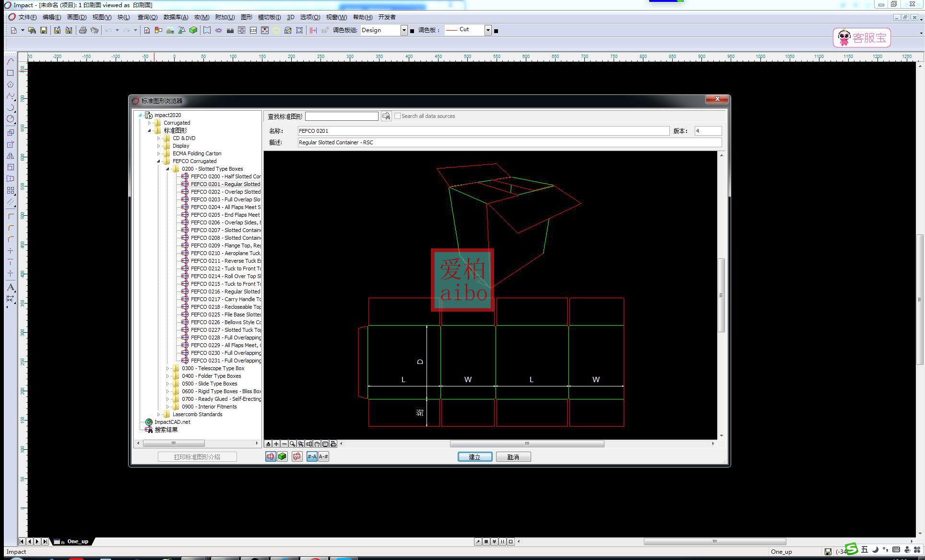The height and width of the screenshot is (560, 925).
Task: Click the 建立 button
Action: pyautogui.click(x=474, y=457)
